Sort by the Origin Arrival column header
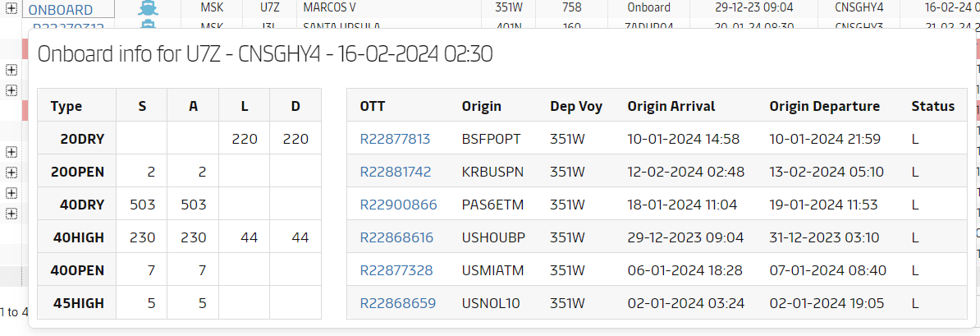This screenshot has width=980, height=336. click(671, 106)
